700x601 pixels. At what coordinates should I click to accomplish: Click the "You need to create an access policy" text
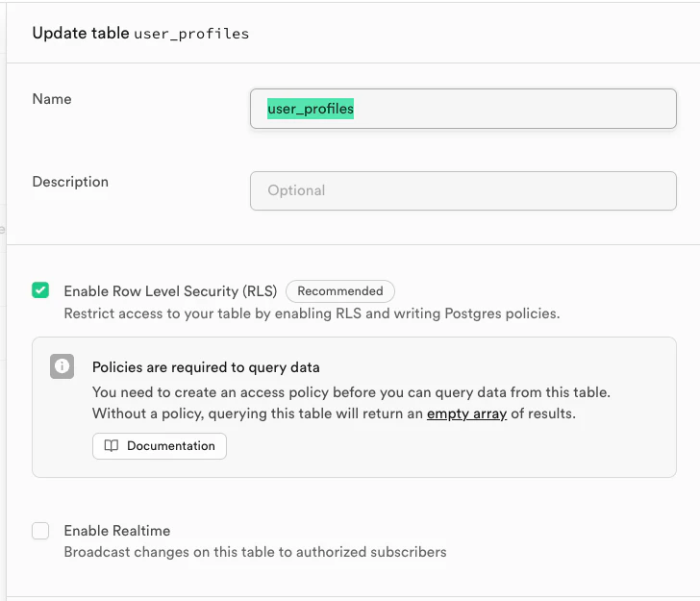pos(351,392)
